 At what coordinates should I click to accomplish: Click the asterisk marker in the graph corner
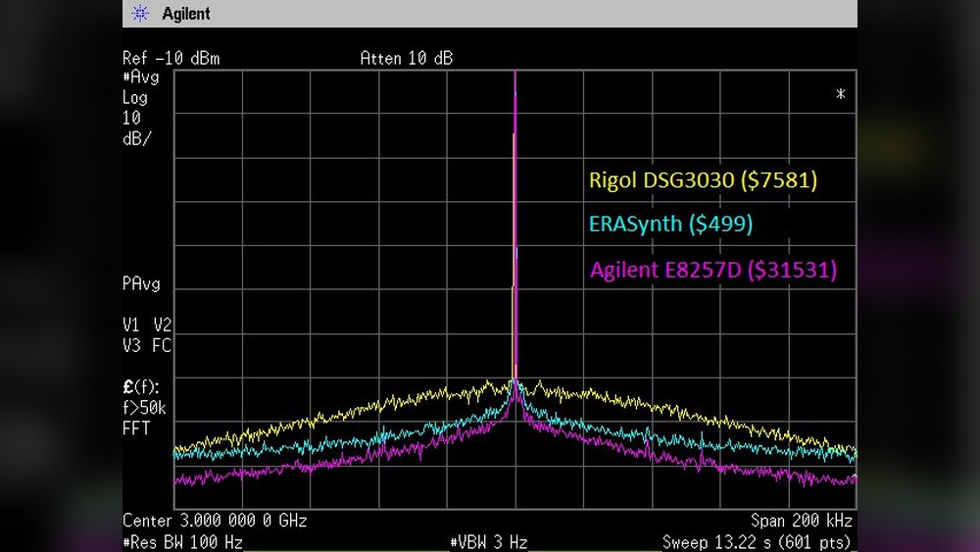point(841,94)
